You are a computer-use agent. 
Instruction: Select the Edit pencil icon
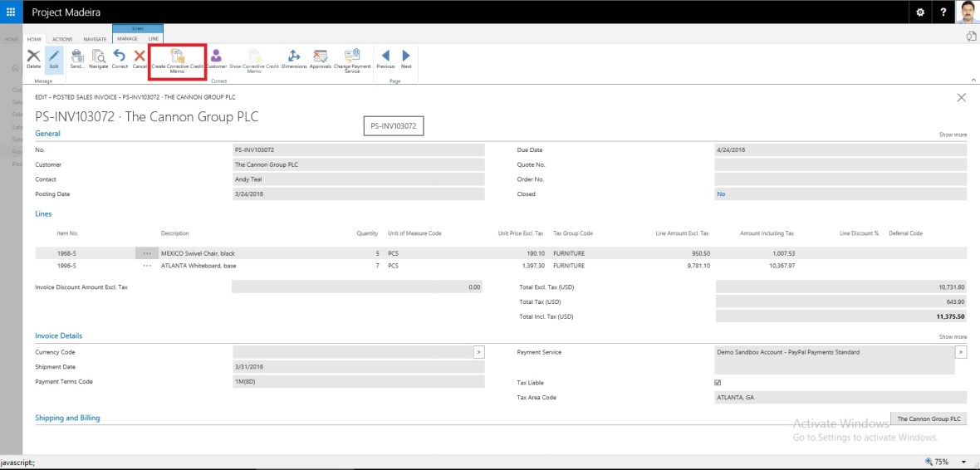54,57
